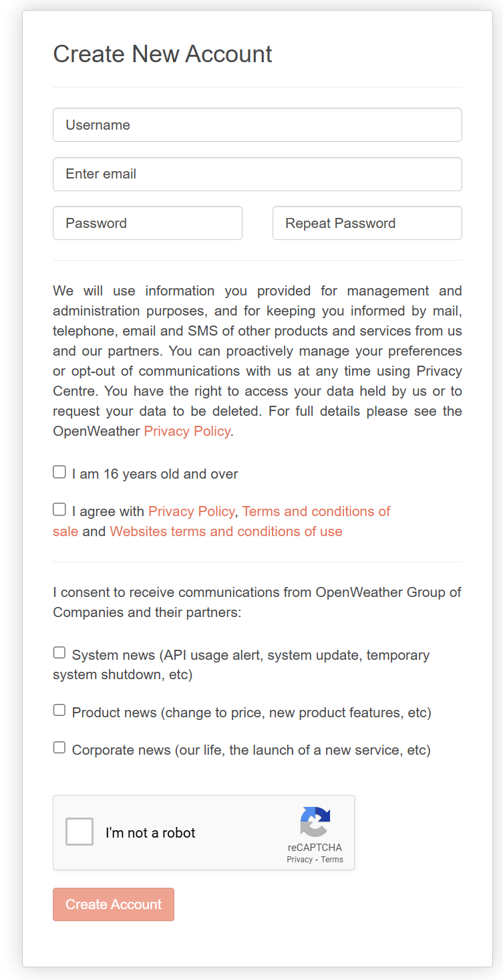Visit Websites terms and conditions of use
Viewport: 503px width, 980px height.
tap(226, 531)
